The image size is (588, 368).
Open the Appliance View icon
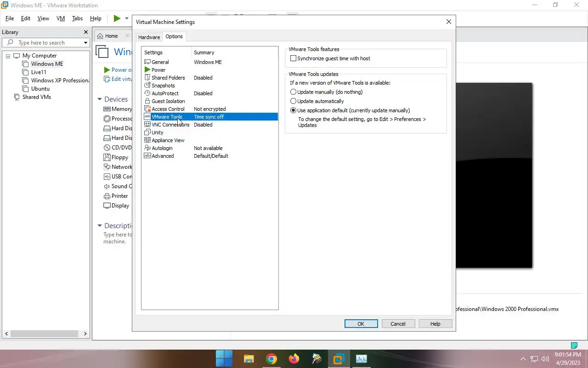pos(147,140)
